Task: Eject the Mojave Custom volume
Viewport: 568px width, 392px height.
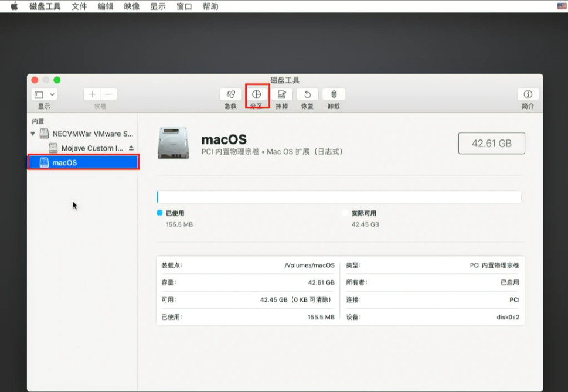Action: point(131,148)
